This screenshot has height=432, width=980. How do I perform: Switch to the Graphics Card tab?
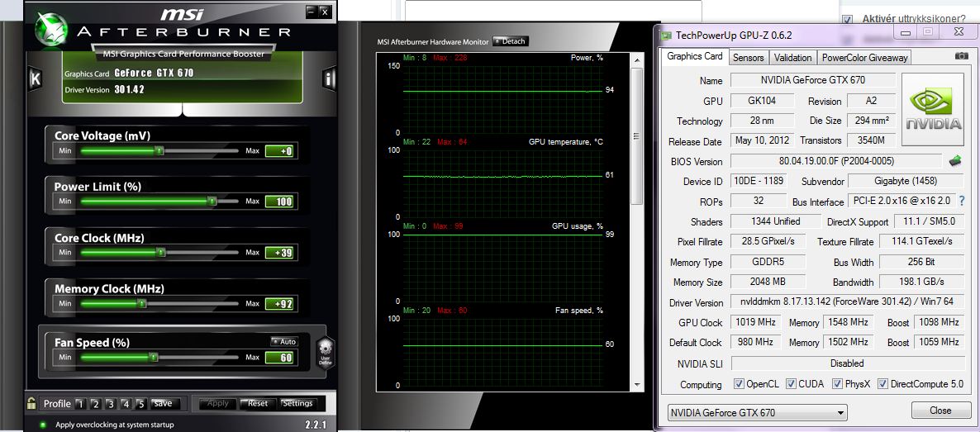(694, 56)
